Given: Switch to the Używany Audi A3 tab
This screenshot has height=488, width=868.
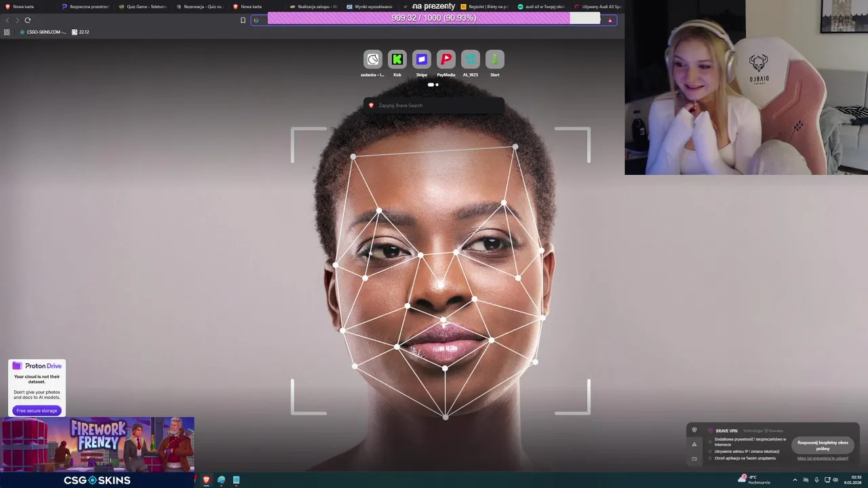Looking at the screenshot, I should [x=597, y=7].
